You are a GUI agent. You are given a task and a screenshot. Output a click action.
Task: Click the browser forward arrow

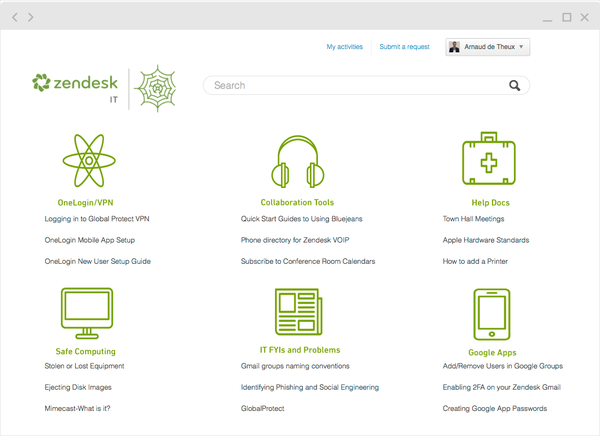(31, 17)
